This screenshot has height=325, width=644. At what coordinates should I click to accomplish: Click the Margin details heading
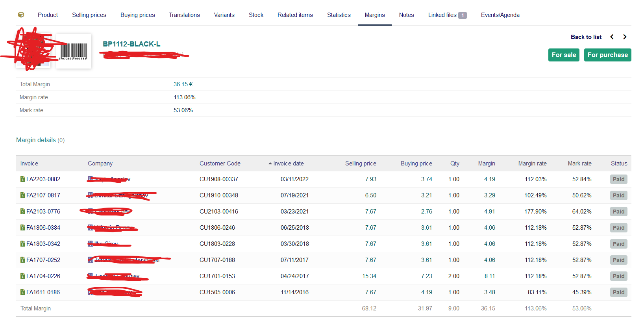pyautogui.click(x=36, y=140)
